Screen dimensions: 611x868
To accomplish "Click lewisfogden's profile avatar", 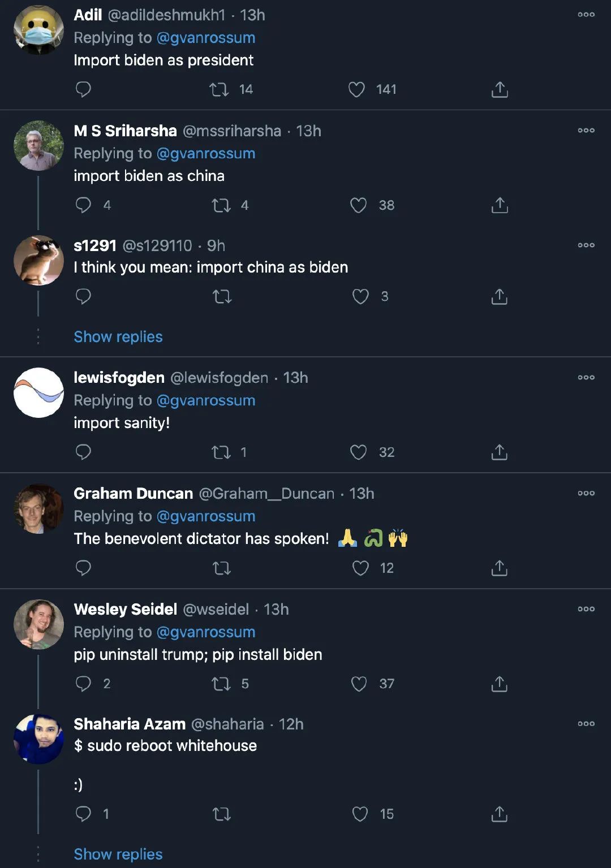I will click(x=38, y=393).
